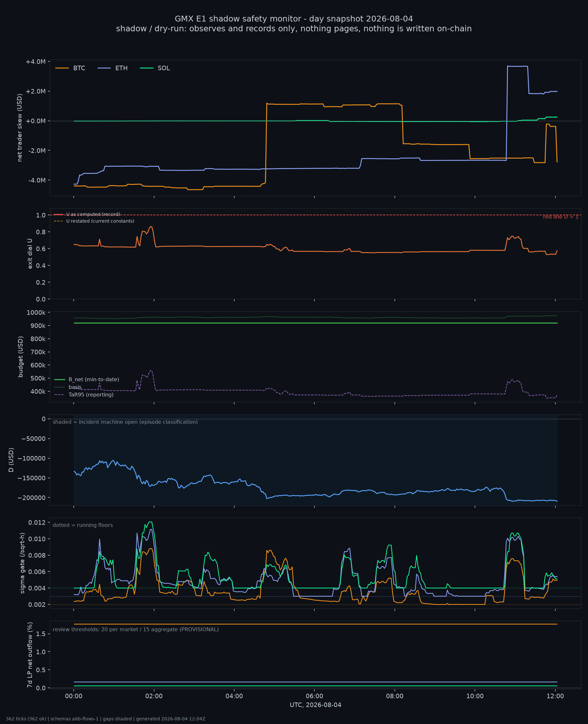Select the '400k' budget tick label
588x724 pixels.
pos(38,392)
